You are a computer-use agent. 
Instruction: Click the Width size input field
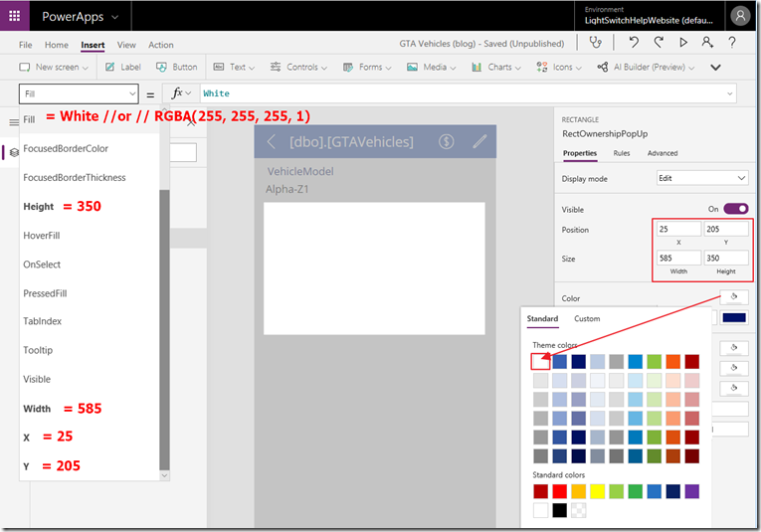(x=678, y=258)
